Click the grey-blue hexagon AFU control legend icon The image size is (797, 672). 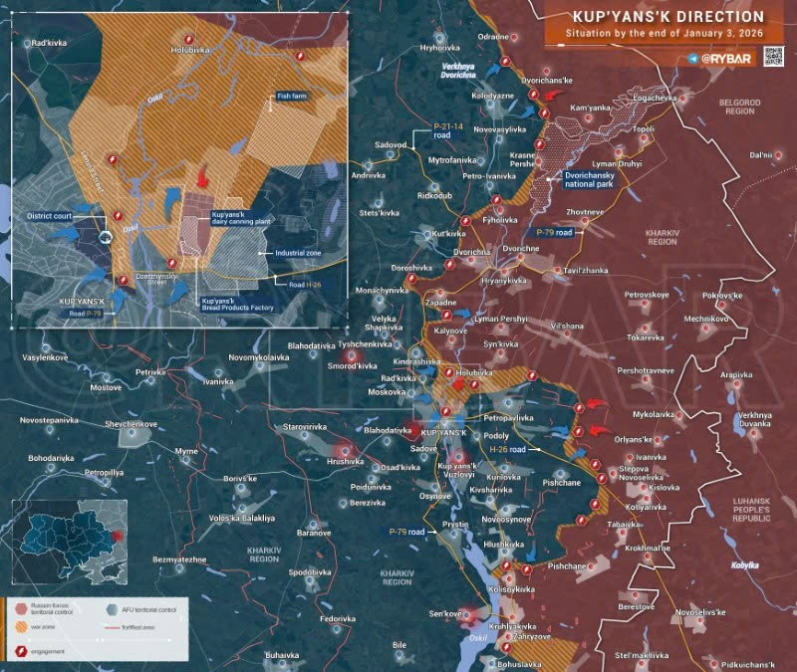coord(110,606)
